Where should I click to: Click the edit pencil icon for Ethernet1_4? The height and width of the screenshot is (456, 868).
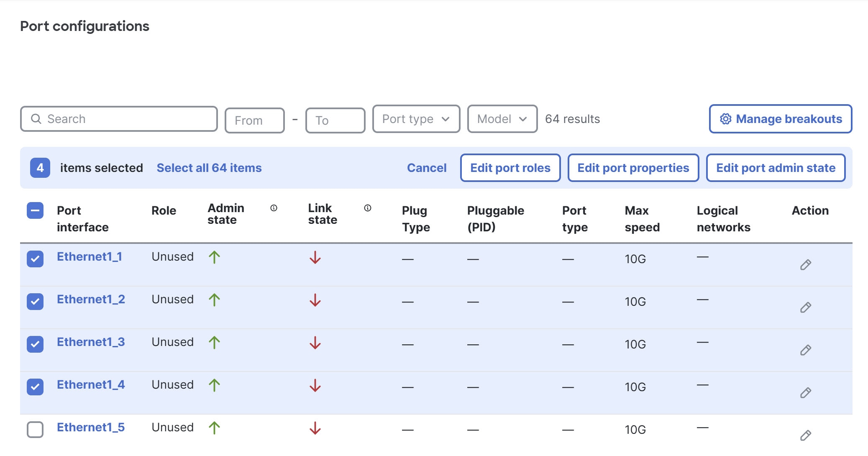click(805, 393)
